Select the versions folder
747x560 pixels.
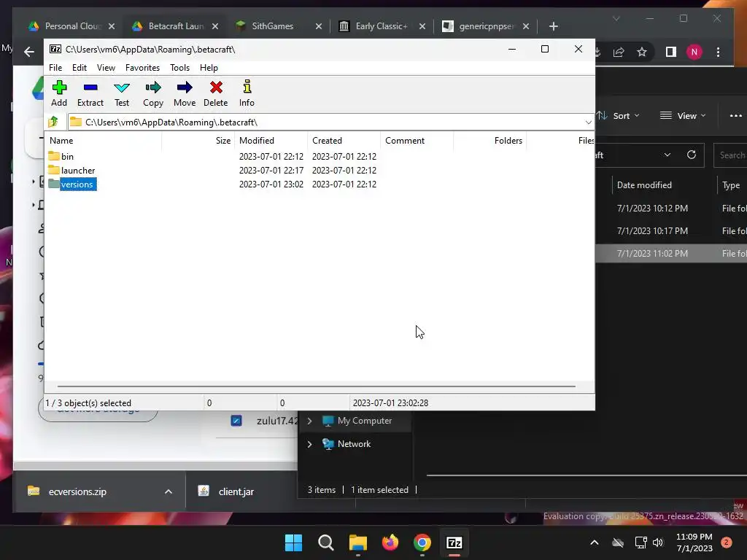point(77,184)
